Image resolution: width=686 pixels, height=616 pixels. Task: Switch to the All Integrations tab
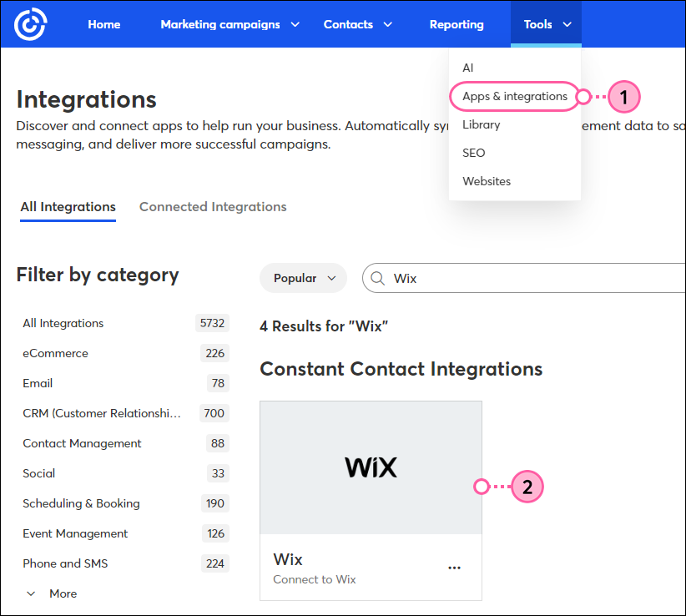click(x=68, y=207)
